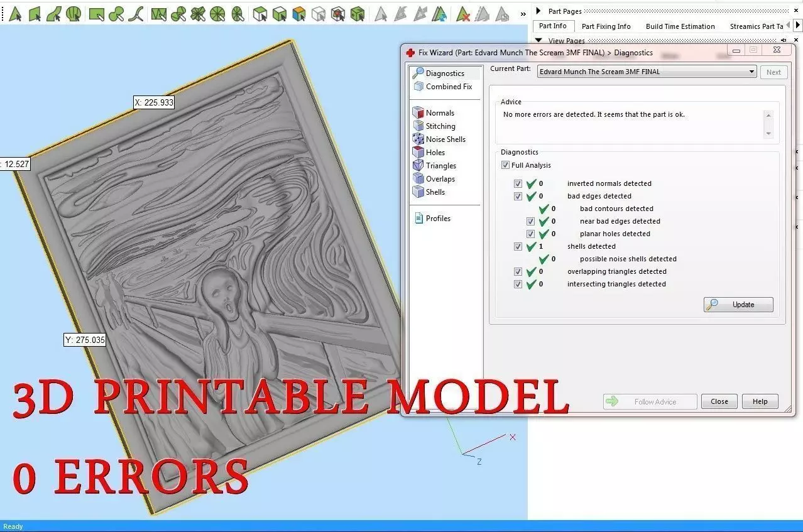This screenshot has width=803, height=532.
Task: Open the Noise Shells fixing page
Action: 439,139
